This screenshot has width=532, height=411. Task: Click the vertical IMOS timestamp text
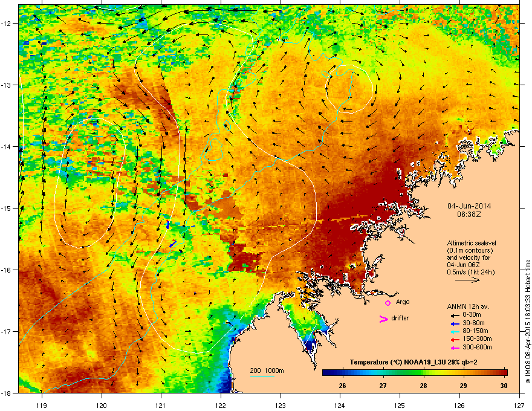tap(528, 322)
